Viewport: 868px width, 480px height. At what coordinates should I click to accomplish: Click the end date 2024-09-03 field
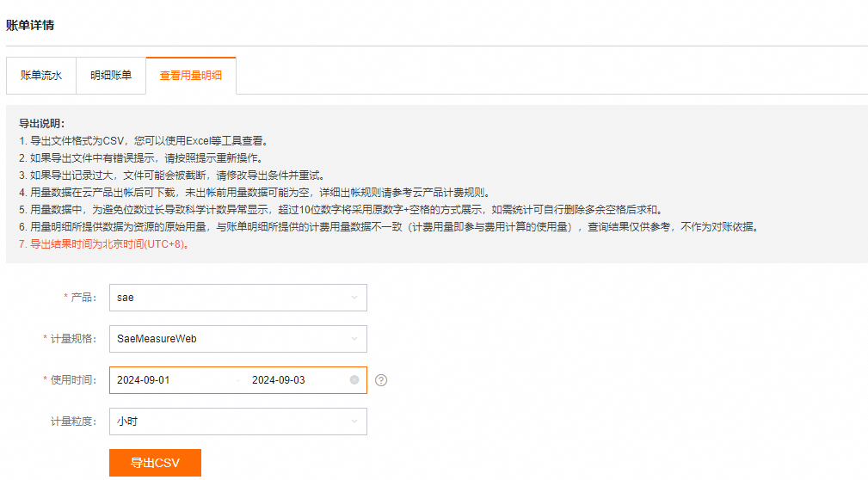coord(279,380)
